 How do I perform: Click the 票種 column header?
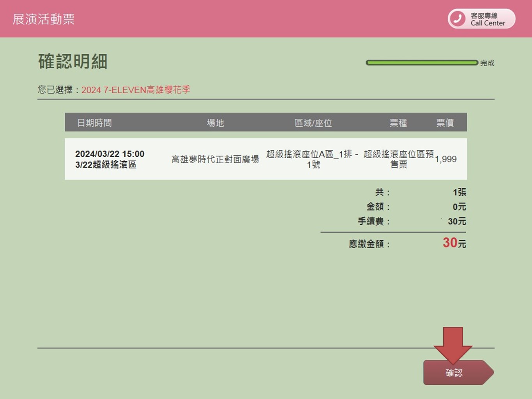point(398,123)
